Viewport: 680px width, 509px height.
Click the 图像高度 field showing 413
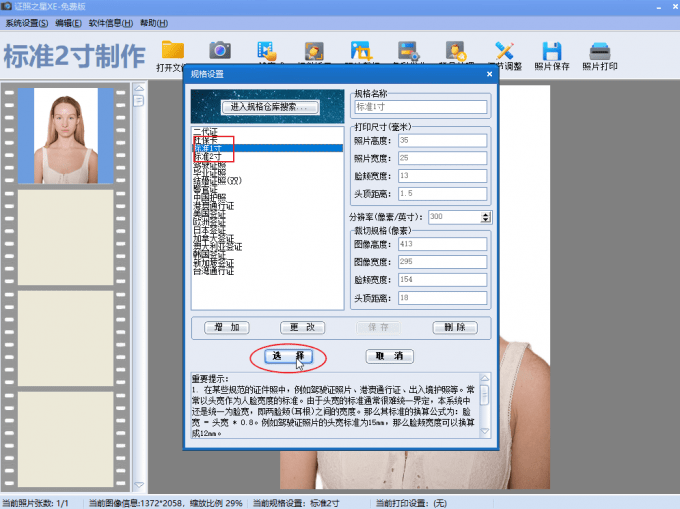[442, 244]
